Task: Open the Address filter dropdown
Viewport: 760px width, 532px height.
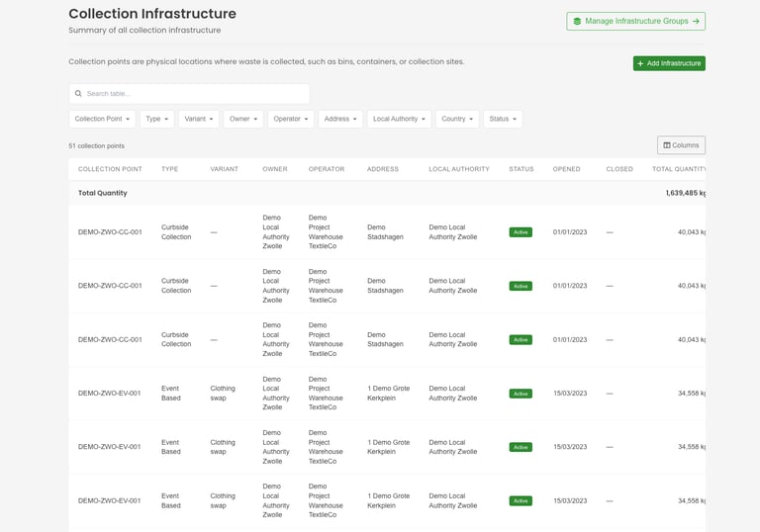Action: (340, 119)
